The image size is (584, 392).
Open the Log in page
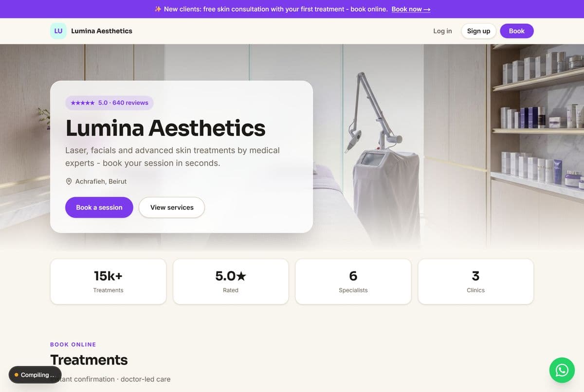(x=442, y=31)
